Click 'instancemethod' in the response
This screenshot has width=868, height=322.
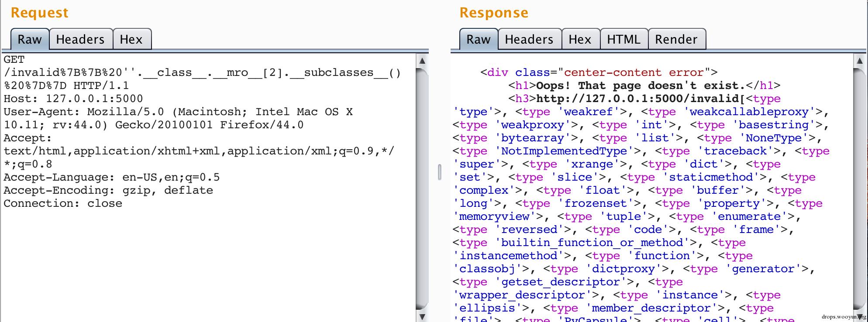coord(508,256)
